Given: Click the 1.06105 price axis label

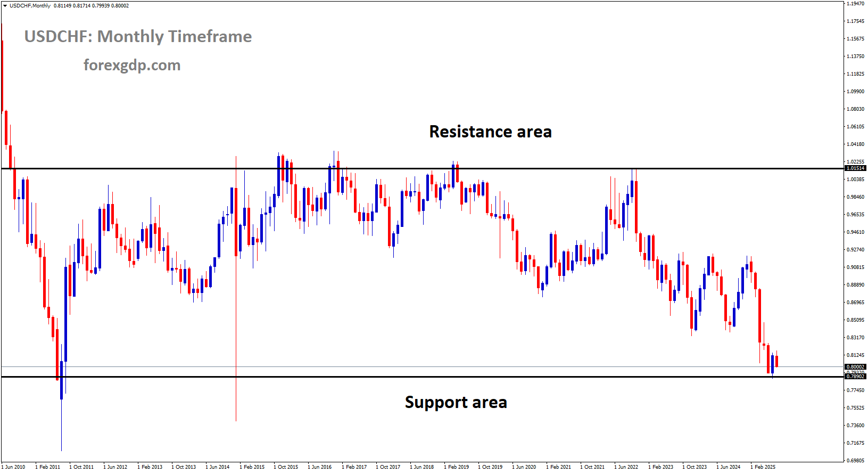Looking at the screenshot, I should coord(855,127).
